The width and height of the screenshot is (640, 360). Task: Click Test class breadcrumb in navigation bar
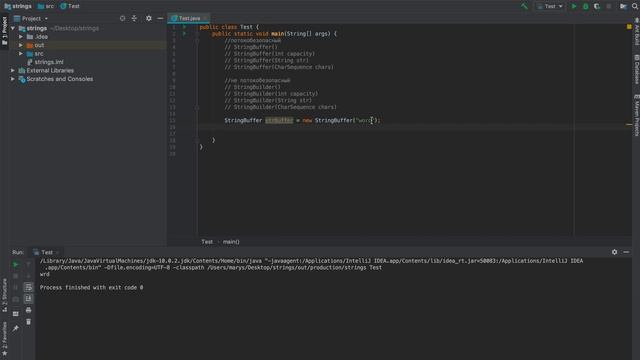[70, 6]
